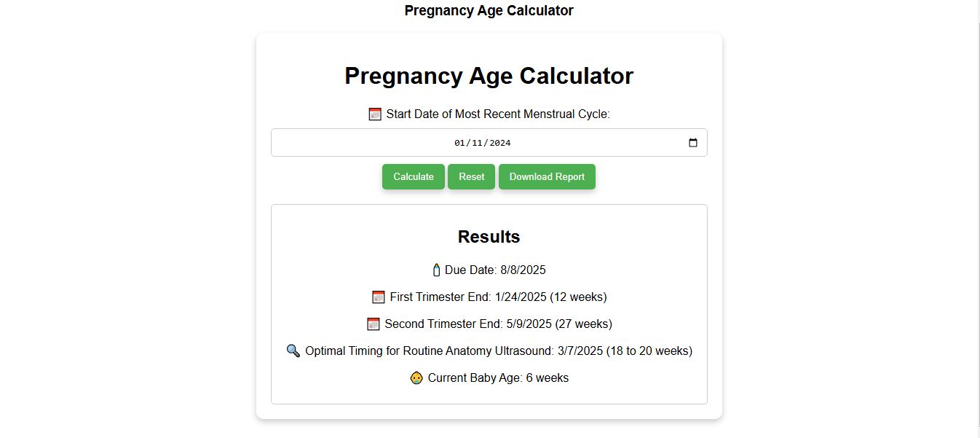
Task: Click the Second Trimester End 5/9/2025 text
Action: click(x=498, y=324)
